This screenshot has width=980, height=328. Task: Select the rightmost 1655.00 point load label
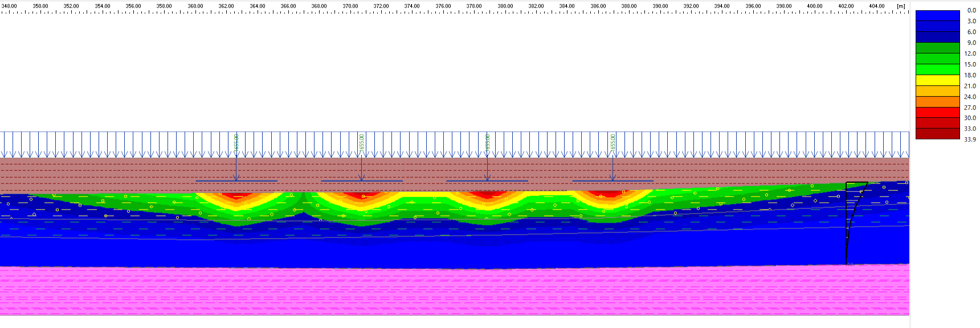[613, 142]
